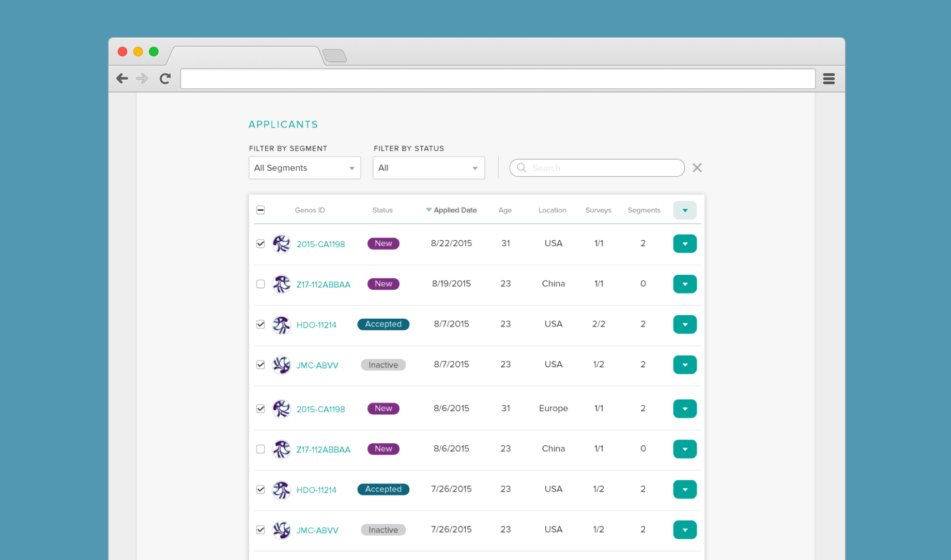The image size is (951, 560).
Task: Open actions dropdown for Europe row
Action: tap(685, 409)
